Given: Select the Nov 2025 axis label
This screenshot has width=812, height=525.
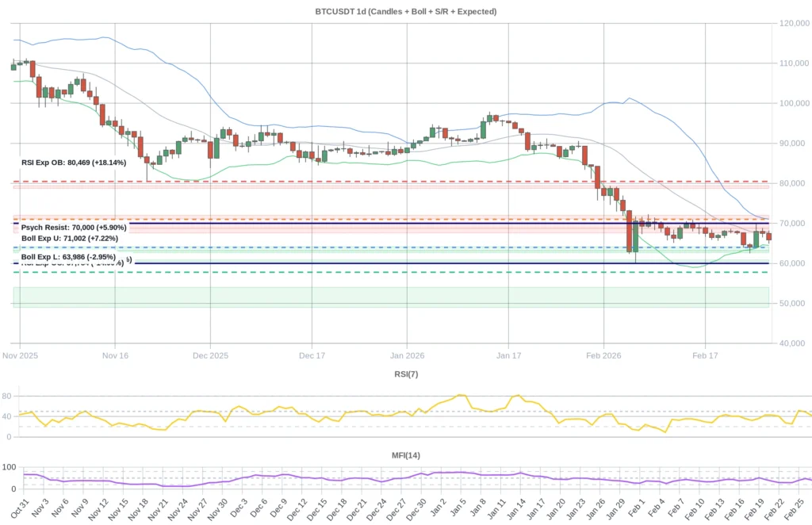Looking at the screenshot, I should coord(20,355).
